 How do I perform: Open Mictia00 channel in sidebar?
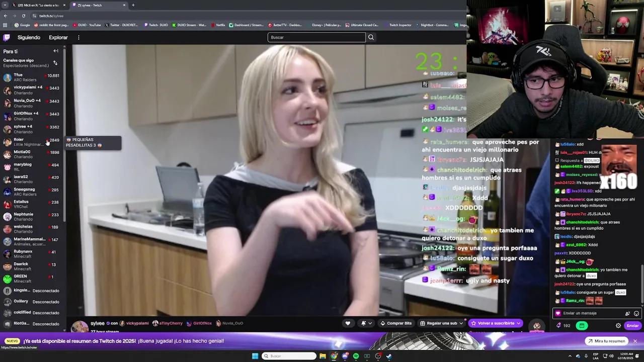(x=31, y=154)
